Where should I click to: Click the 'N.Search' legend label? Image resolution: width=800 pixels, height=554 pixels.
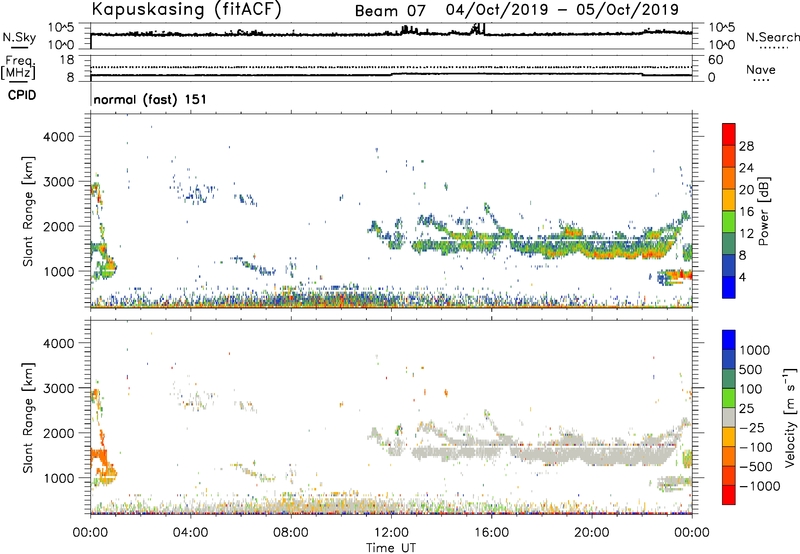(773, 37)
